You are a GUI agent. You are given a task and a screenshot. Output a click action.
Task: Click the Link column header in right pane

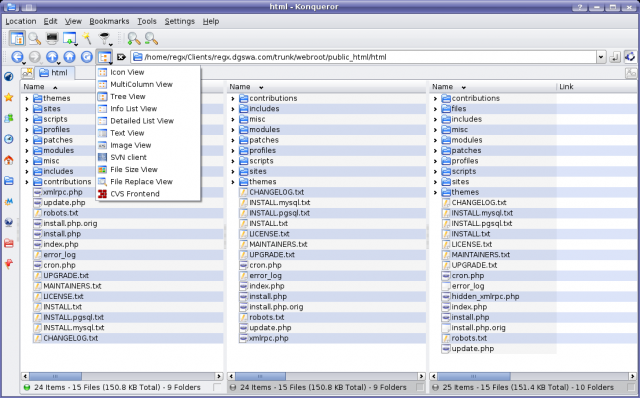coord(597,87)
